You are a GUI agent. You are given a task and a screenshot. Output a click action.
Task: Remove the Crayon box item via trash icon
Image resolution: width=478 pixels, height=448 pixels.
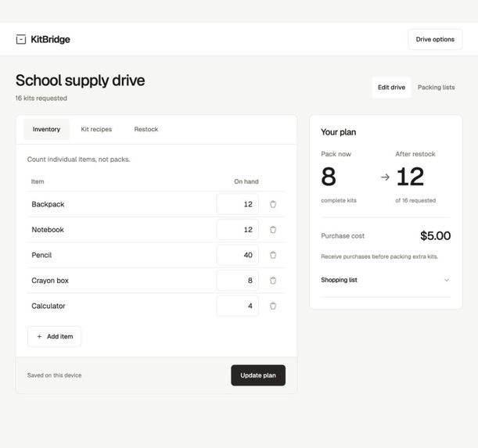click(273, 281)
